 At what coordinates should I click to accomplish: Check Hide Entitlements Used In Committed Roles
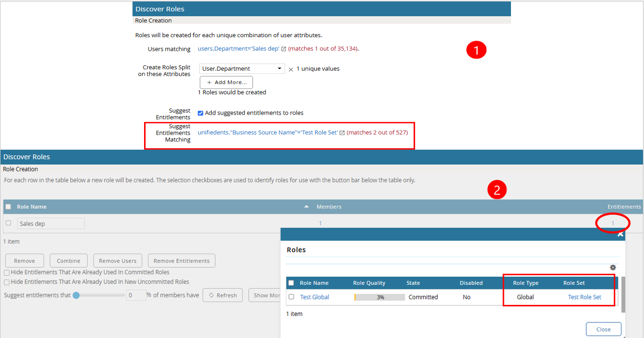7,273
